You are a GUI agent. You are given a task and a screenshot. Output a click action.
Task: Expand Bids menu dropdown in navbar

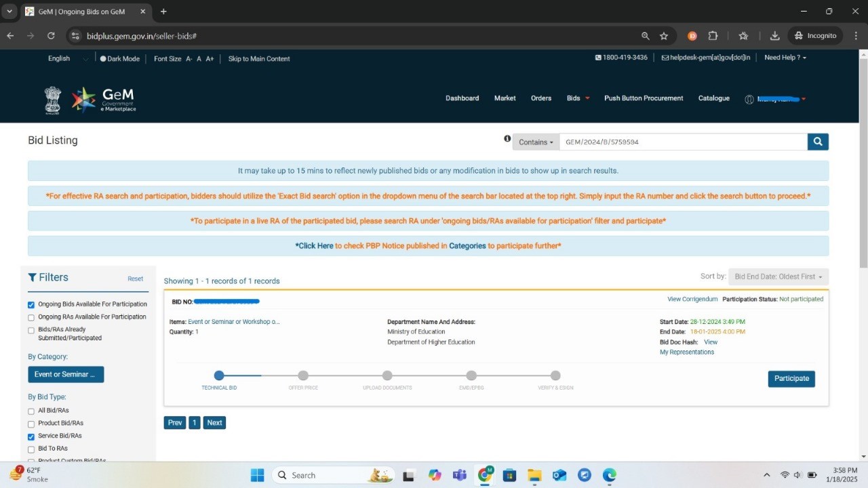tap(578, 98)
